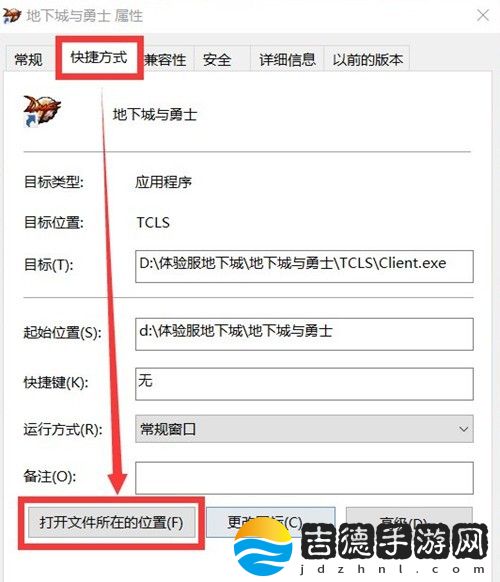Click the chevron arrow of 运行方式 dropdown
The height and width of the screenshot is (582, 500).
coord(463,429)
